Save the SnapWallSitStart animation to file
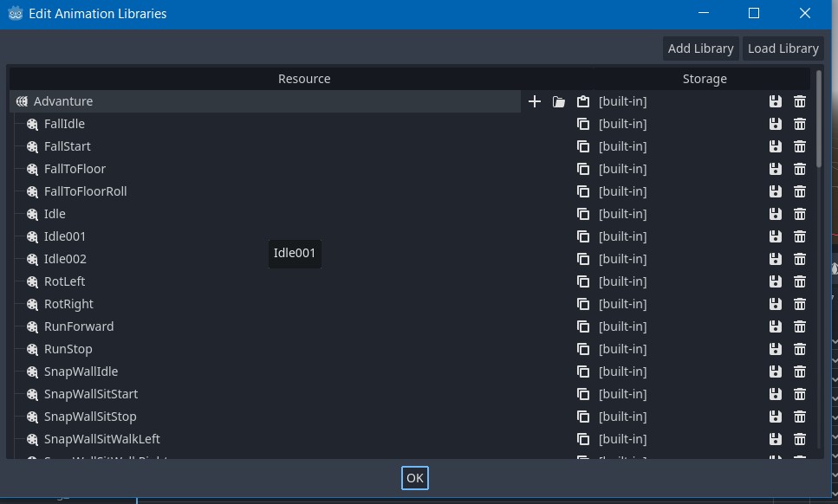This screenshot has height=504, width=838. (x=775, y=394)
